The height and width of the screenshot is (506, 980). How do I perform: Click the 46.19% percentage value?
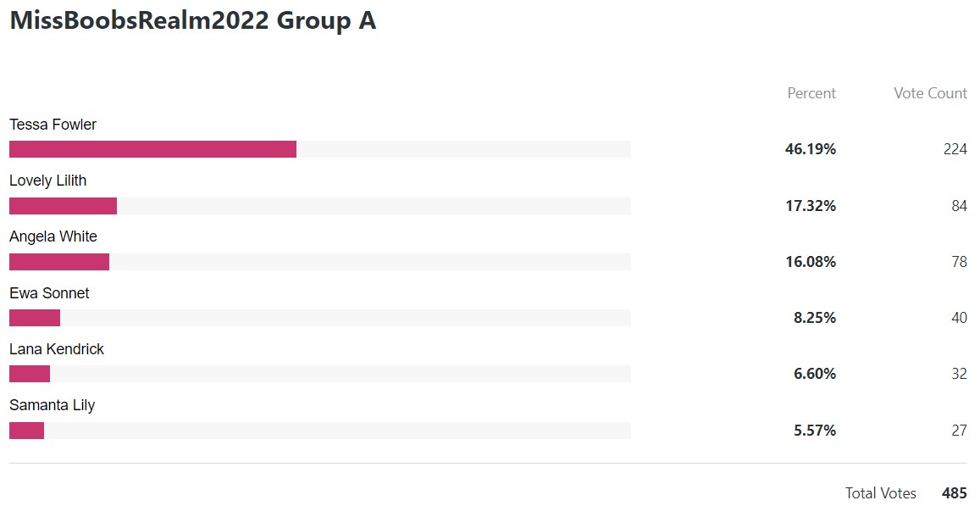811,149
